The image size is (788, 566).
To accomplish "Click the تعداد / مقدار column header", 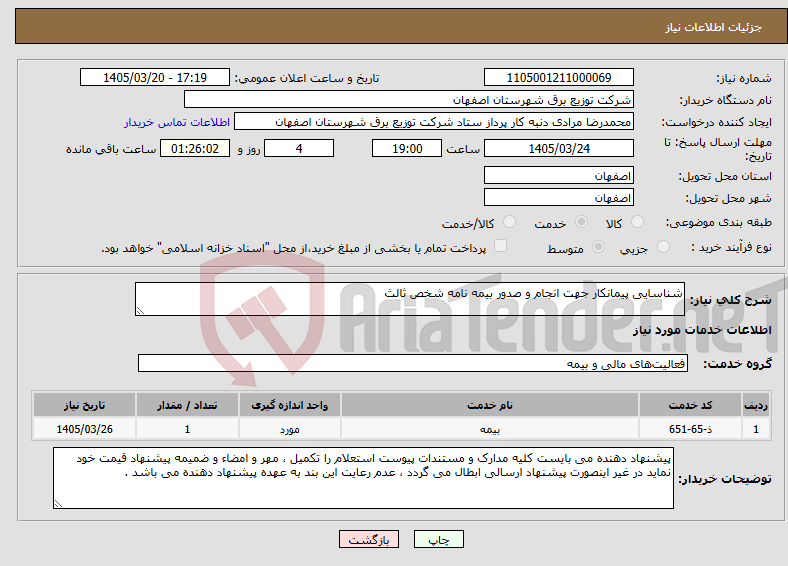I will tap(187, 405).
